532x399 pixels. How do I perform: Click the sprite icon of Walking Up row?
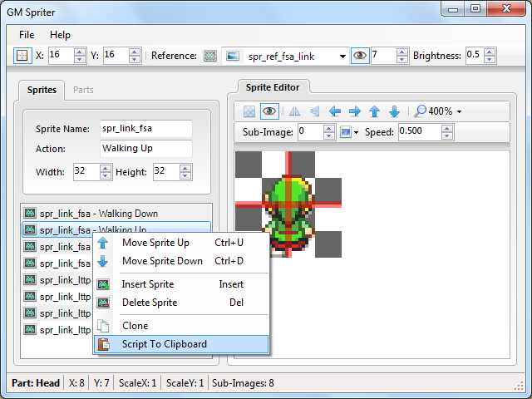[30, 229]
